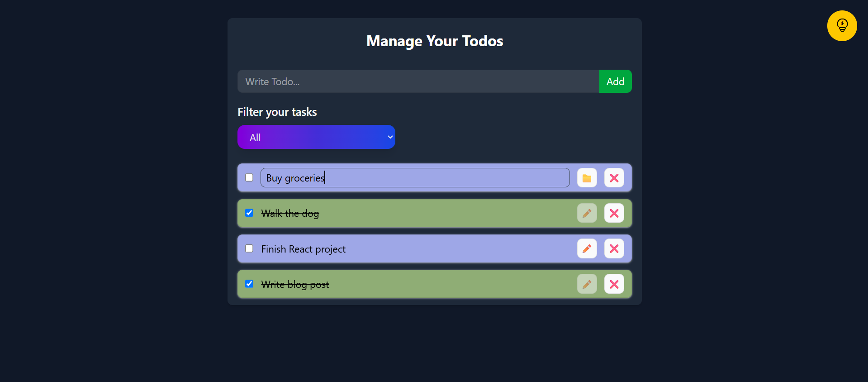
Task: Open the task filter dropdown
Action: point(316,137)
